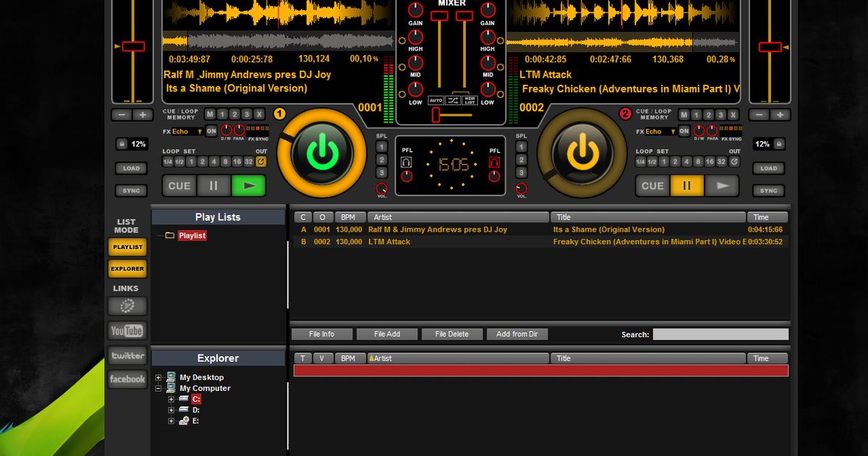Screen dimensions: 868x456
Task: Click the crossfader slider in the mixer
Action: point(436,114)
